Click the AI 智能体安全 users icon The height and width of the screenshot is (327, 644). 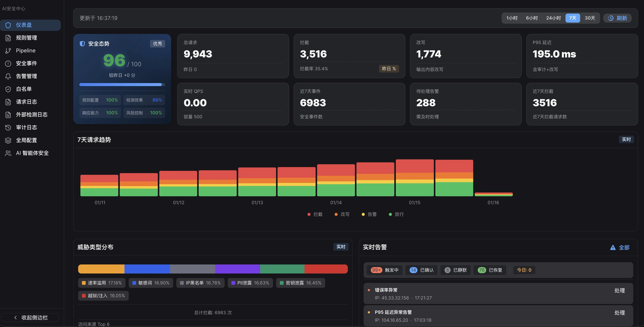pos(8,153)
